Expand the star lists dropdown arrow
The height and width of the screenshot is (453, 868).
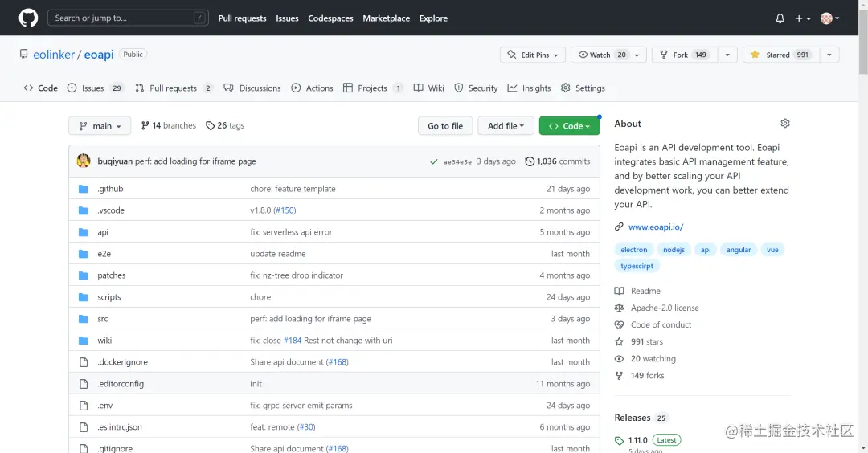pyautogui.click(x=829, y=55)
